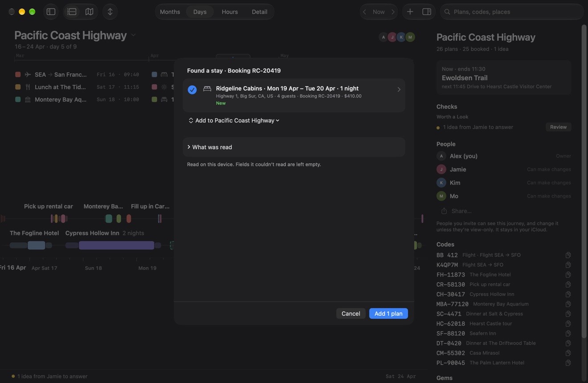Copy code DT-0420

coord(568,343)
